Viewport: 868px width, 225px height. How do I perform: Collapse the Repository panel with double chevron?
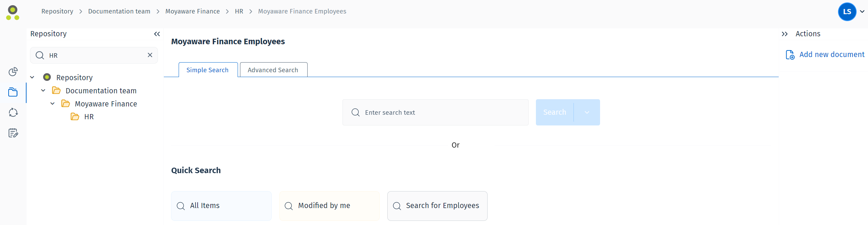[157, 34]
